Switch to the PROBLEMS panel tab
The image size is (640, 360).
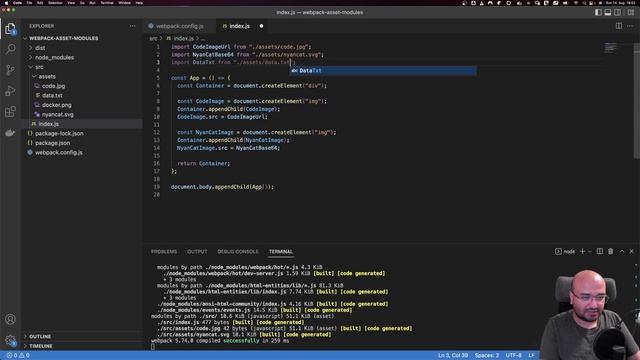[x=164, y=251]
